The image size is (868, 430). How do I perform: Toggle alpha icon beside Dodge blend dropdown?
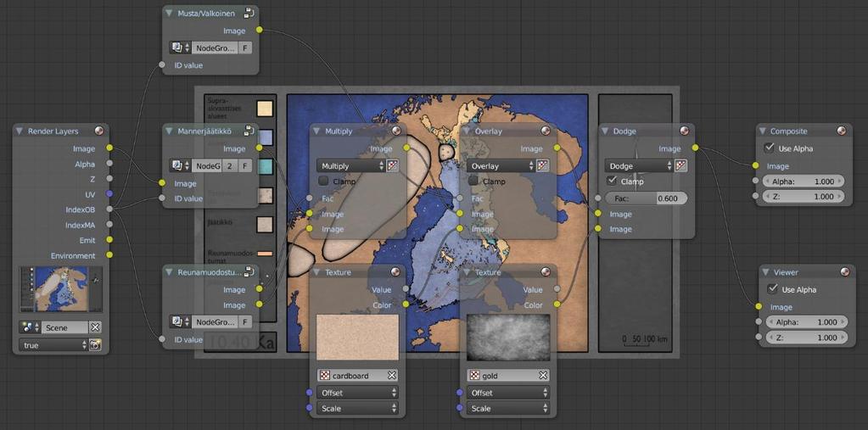coord(680,165)
